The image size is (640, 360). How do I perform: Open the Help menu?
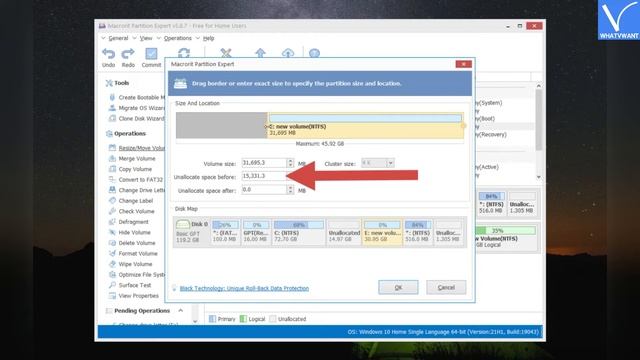(208, 38)
